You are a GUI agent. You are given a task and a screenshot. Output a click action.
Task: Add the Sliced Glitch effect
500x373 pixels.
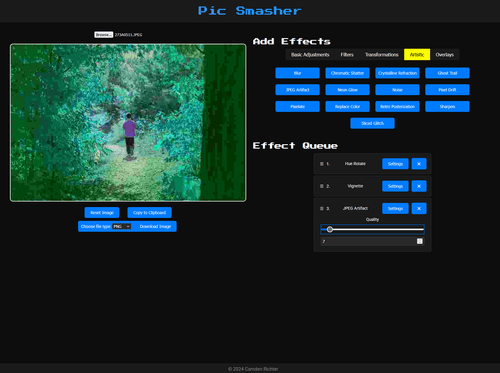372,123
